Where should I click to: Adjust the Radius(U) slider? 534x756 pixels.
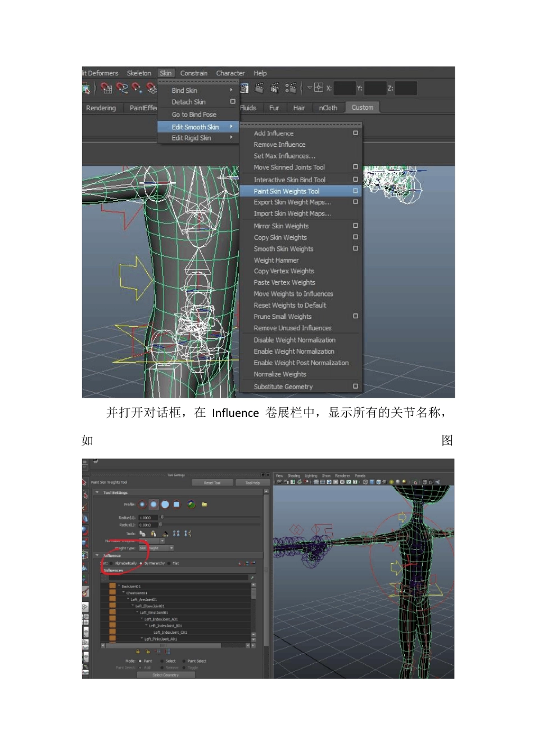click(x=162, y=517)
